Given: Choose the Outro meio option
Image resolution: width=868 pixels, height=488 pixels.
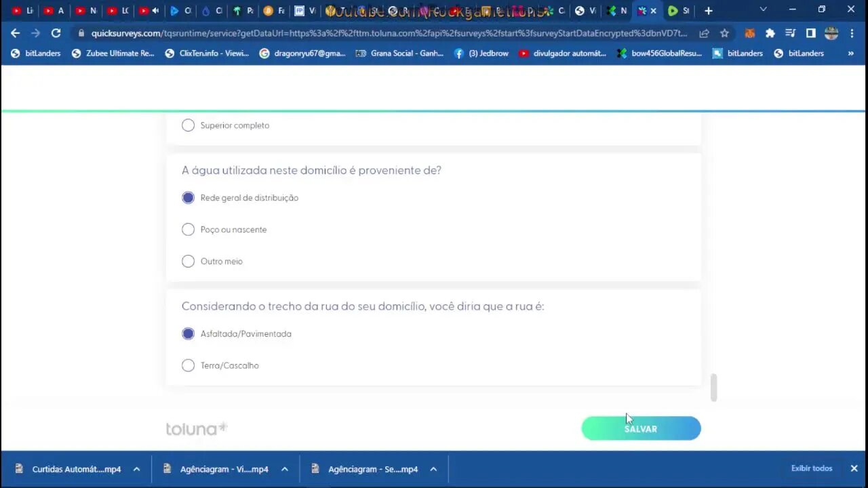Looking at the screenshot, I should click(188, 262).
